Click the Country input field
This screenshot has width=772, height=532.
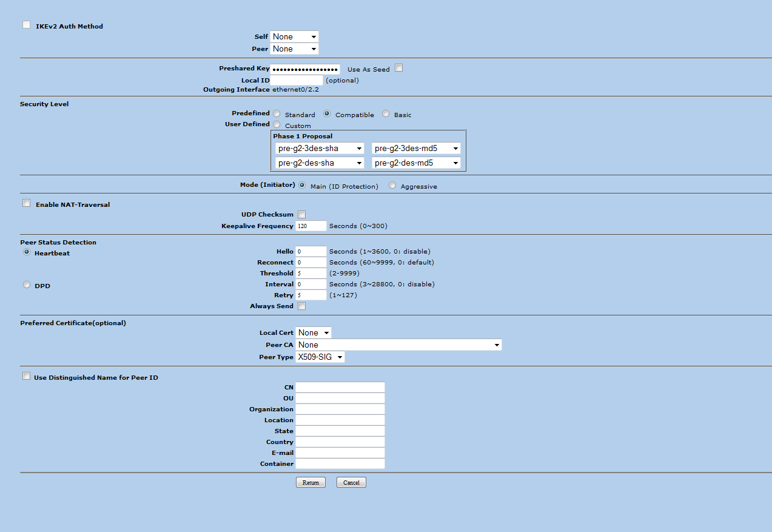(x=340, y=442)
